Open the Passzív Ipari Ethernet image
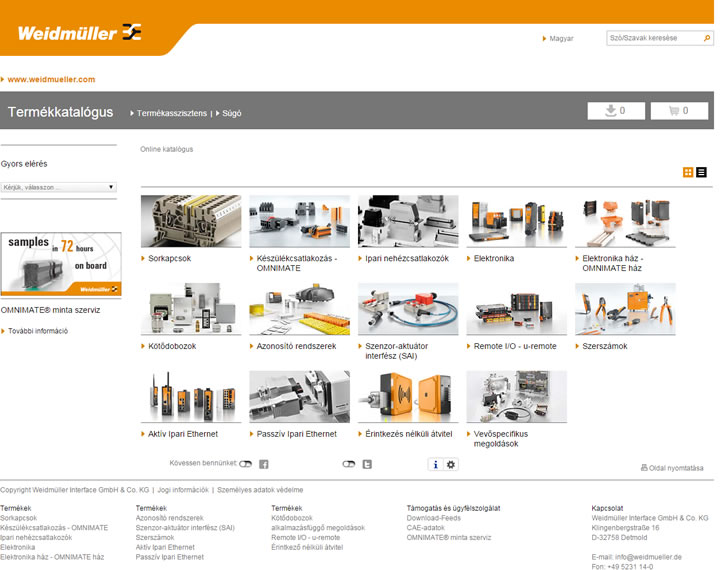Image resolution: width=720 pixels, height=570 pixels. (299, 396)
